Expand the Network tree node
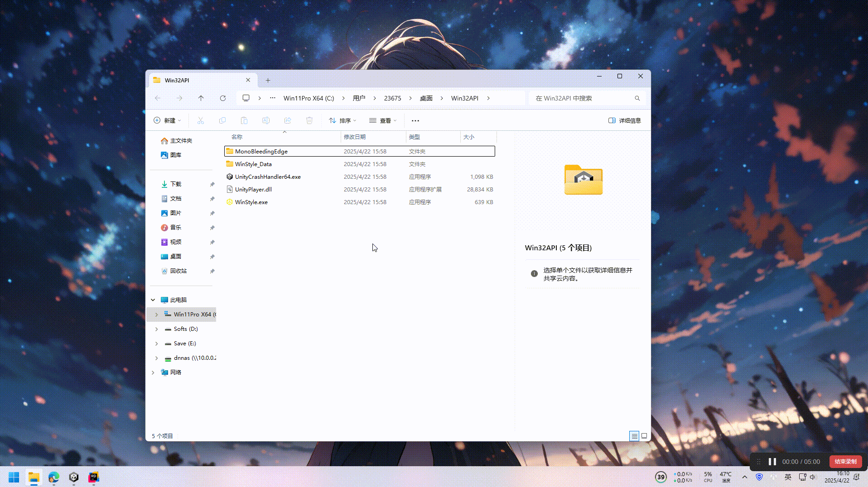This screenshot has width=868, height=487. coord(153,372)
